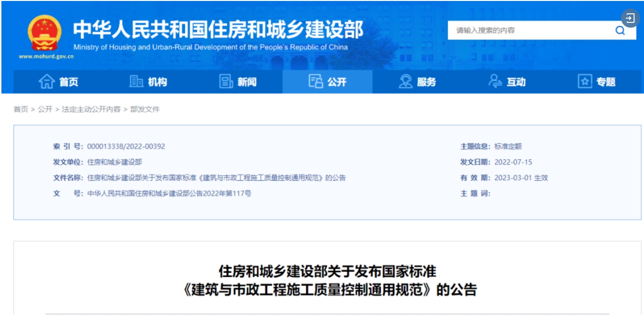Open the 互动 navigation tab

point(507,82)
